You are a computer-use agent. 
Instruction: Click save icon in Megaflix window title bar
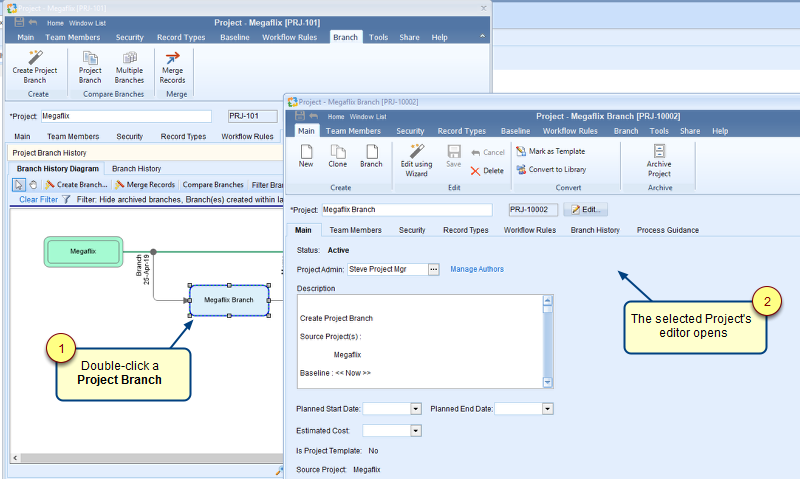19,22
